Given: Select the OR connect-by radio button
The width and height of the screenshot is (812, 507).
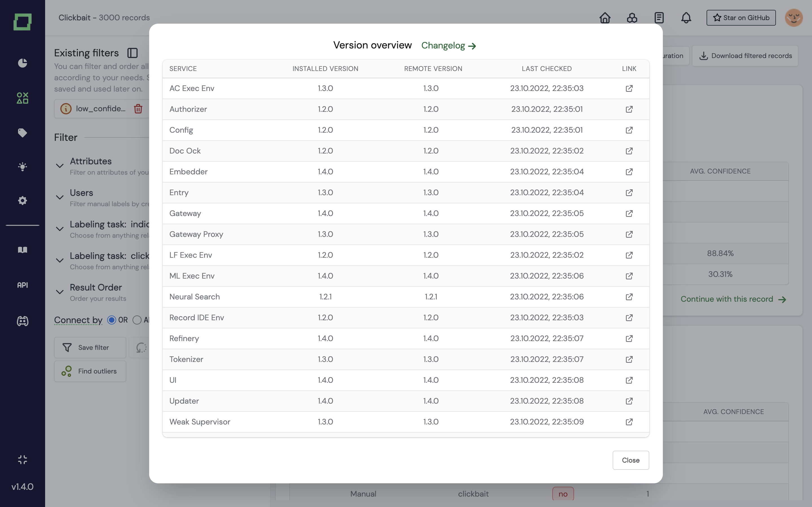Looking at the screenshot, I should coord(112,320).
